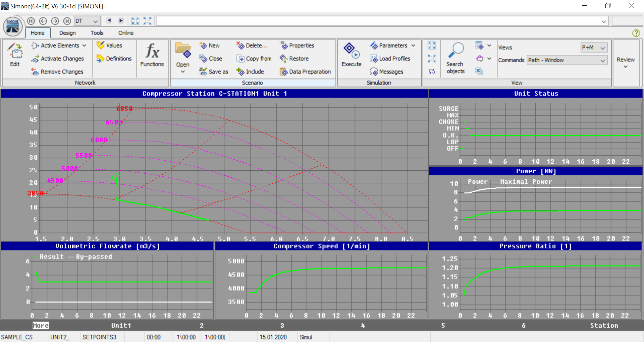This screenshot has width=644, height=342.
Task: Expand the Review menu
Action: 626,63
